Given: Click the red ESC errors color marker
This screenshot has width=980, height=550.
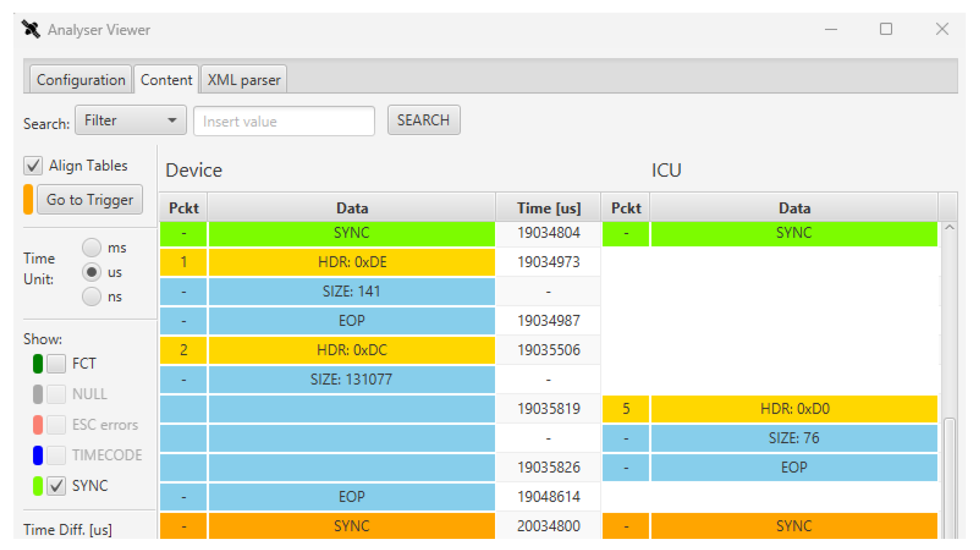Looking at the screenshot, I should tap(38, 424).
